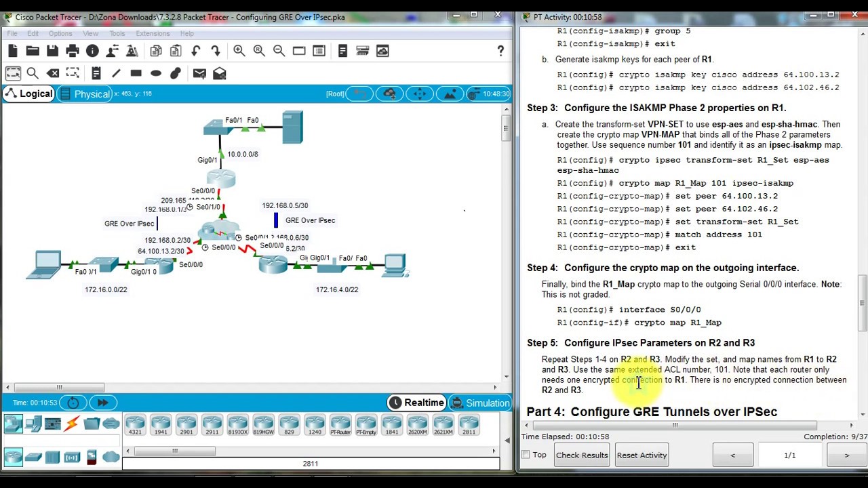
Task: Pick the 4321 router model
Action: (x=135, y=426)
